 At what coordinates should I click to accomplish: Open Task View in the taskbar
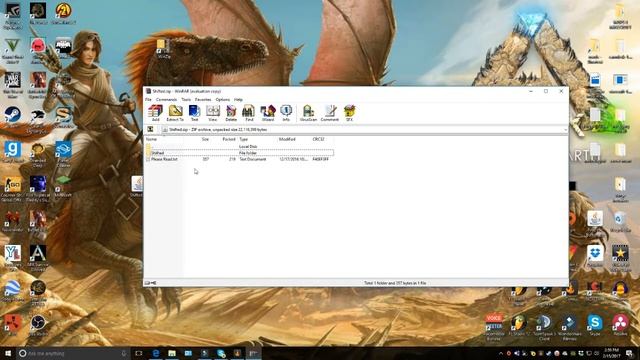[x=139, y=353]
